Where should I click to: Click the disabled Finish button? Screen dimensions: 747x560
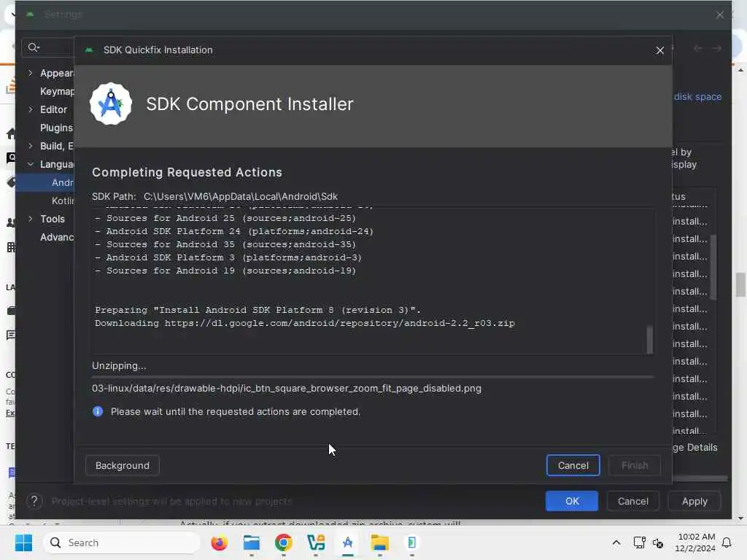(x=635, y=465)
